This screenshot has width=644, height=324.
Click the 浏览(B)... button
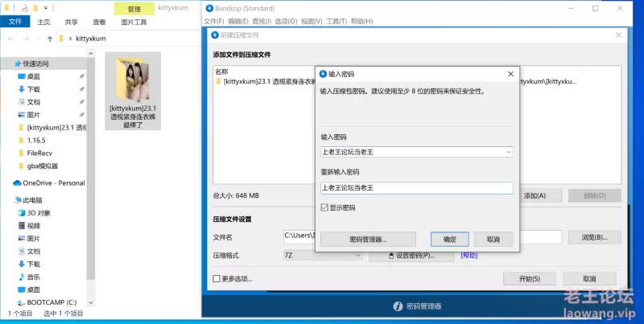[595, 237]
